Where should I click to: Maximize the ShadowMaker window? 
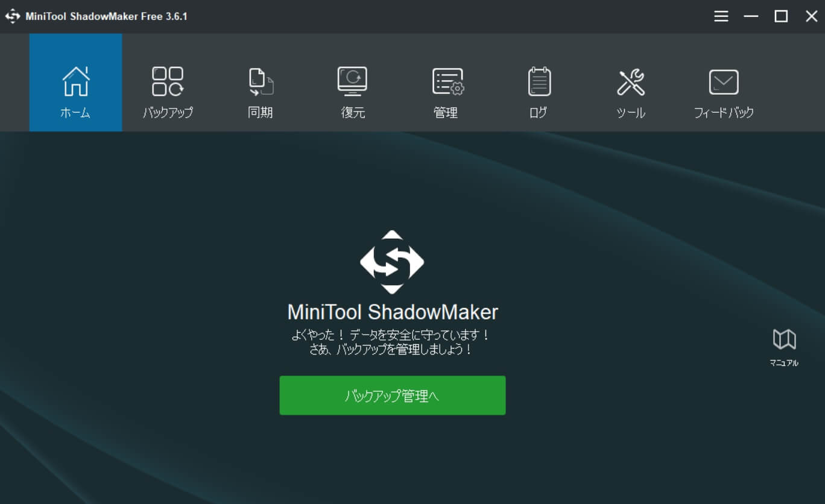[781, 16]
